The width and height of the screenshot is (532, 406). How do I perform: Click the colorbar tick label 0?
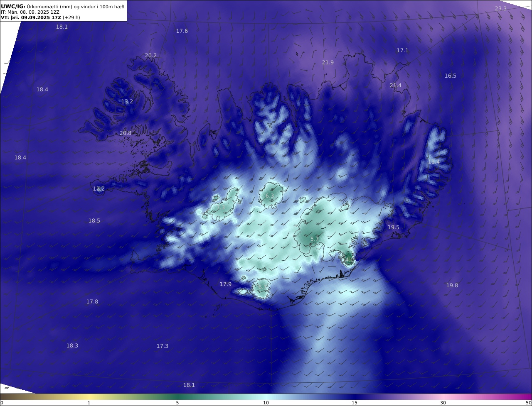(x=2, y=403)
